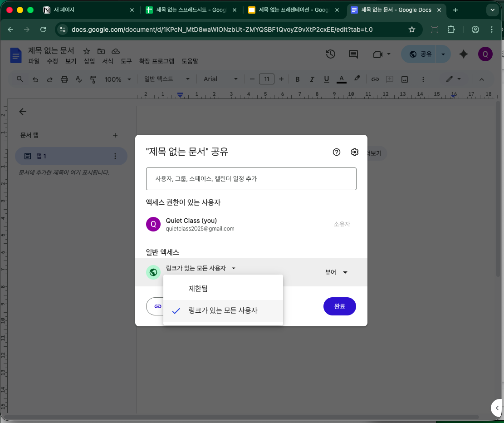Switch to the Google Sheets browser tab
The width and height of the screenshot is (504, 423).
191,10
